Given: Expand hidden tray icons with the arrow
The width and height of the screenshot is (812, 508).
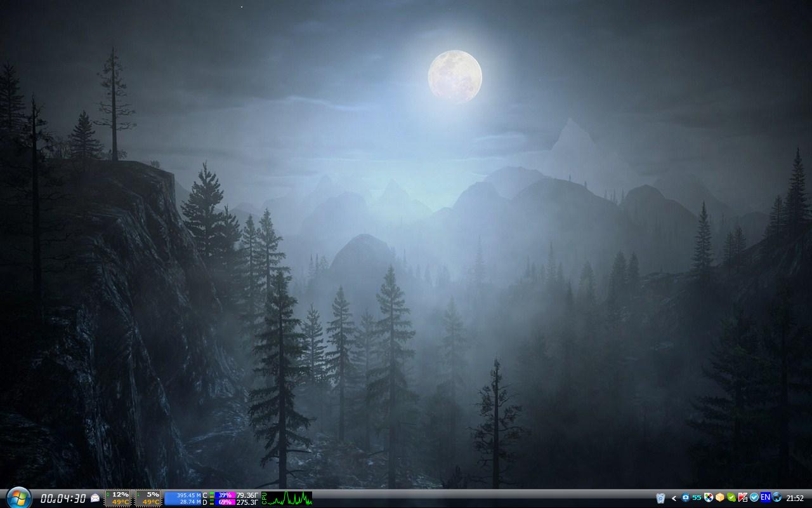Looking at the screenshot, I should click(674, 498).
